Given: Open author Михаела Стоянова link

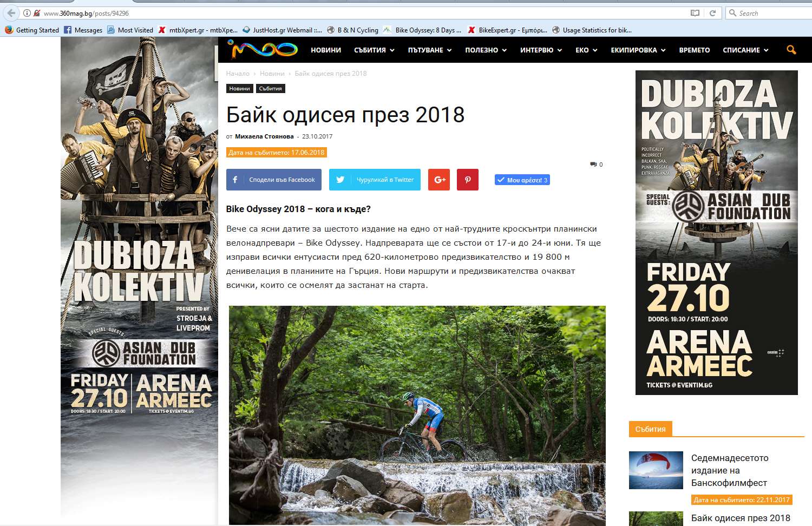Looking at the screenshot, I should 264,136.
